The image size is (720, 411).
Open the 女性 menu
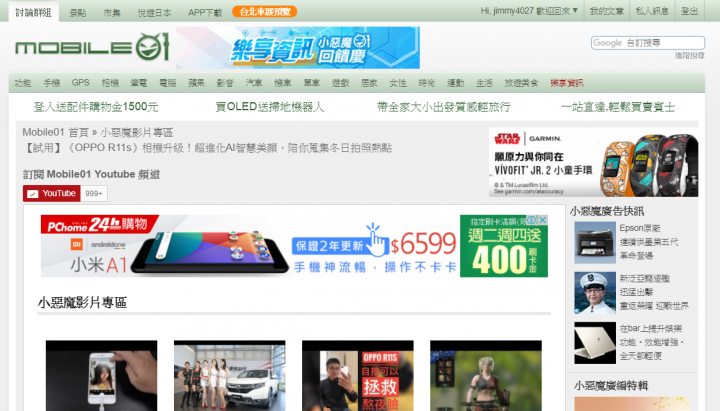398,83
